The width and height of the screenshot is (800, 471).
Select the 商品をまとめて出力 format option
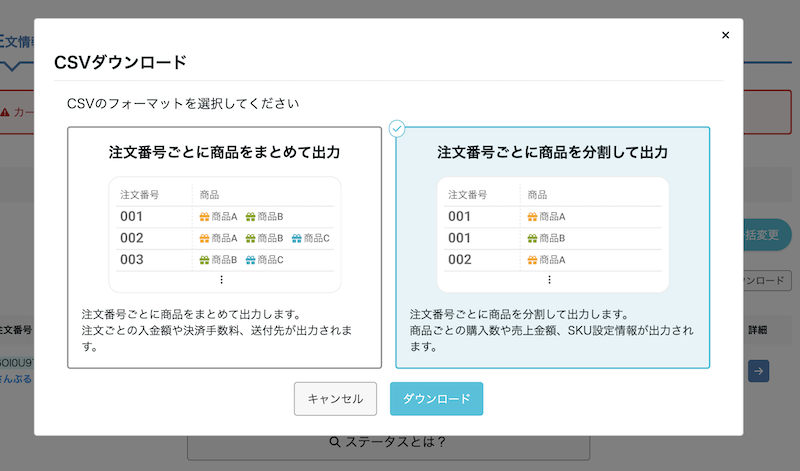(224, 247)
